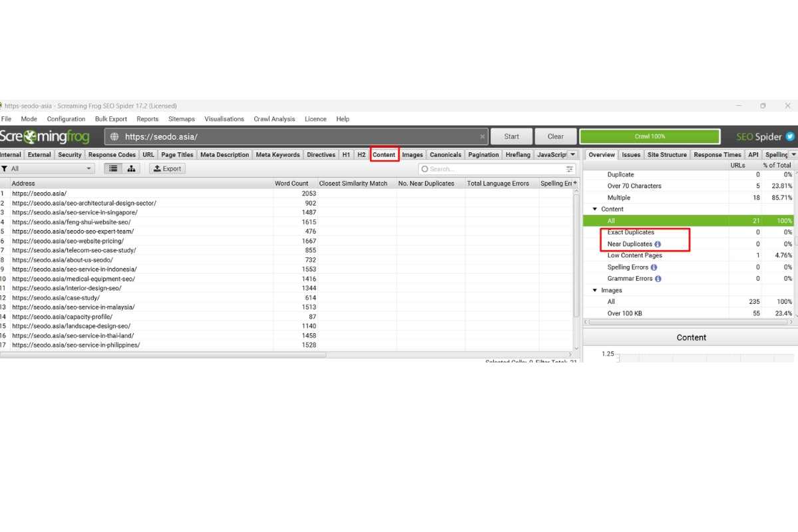Open the Site Structure tab
The image size is (798, 532).
tap(667, 155)
